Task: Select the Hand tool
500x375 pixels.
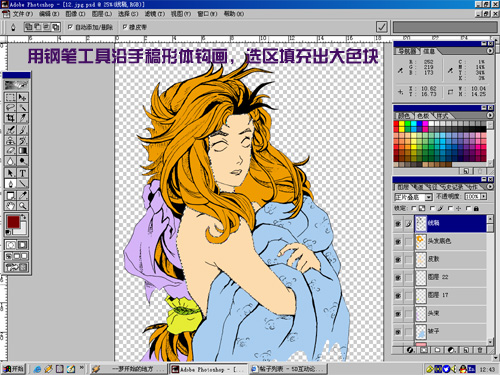Action: [x=10, y=206]
